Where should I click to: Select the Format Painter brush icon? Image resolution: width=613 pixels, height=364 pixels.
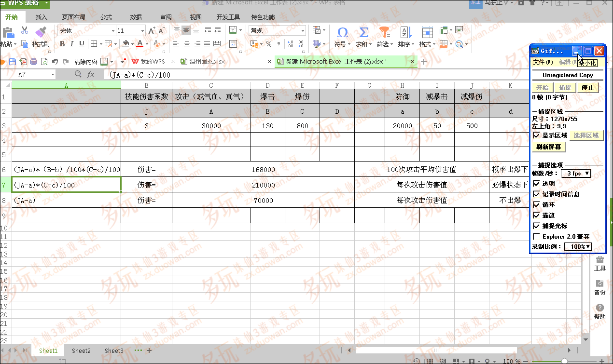(41, 31)
